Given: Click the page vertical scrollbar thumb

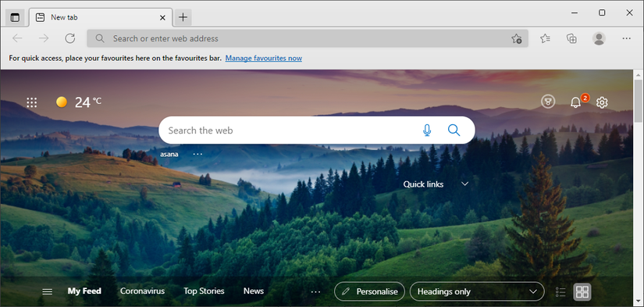Looking at the screenshot, I should coord(639,100).
